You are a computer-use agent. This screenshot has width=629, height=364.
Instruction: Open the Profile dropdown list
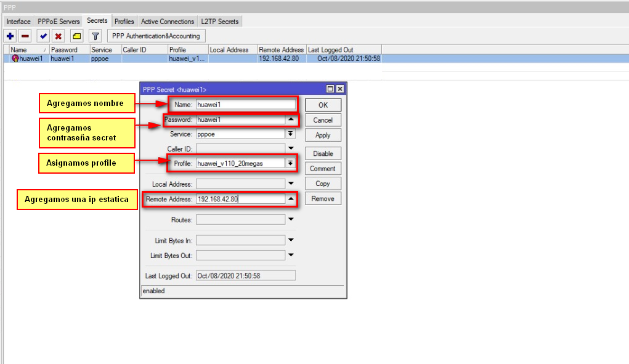(291, 163)
